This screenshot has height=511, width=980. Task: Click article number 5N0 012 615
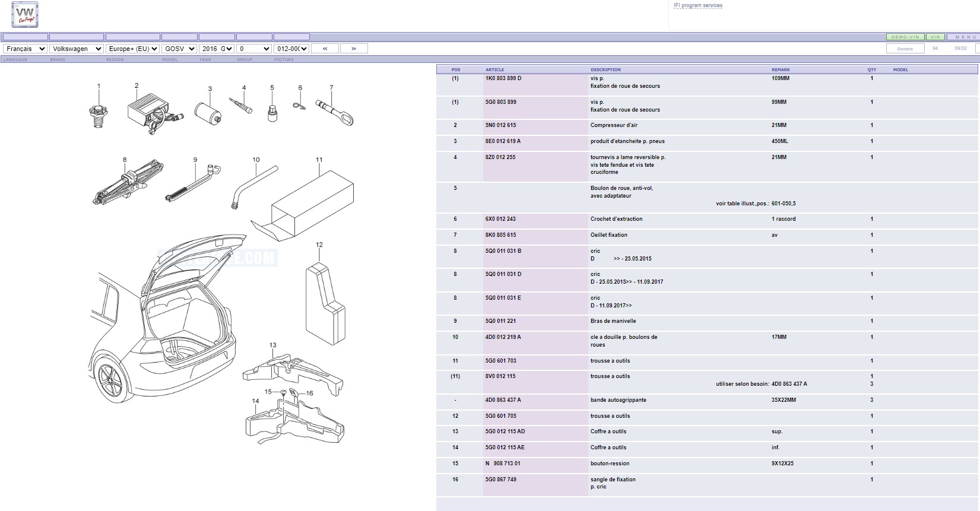tap(501, 125)
